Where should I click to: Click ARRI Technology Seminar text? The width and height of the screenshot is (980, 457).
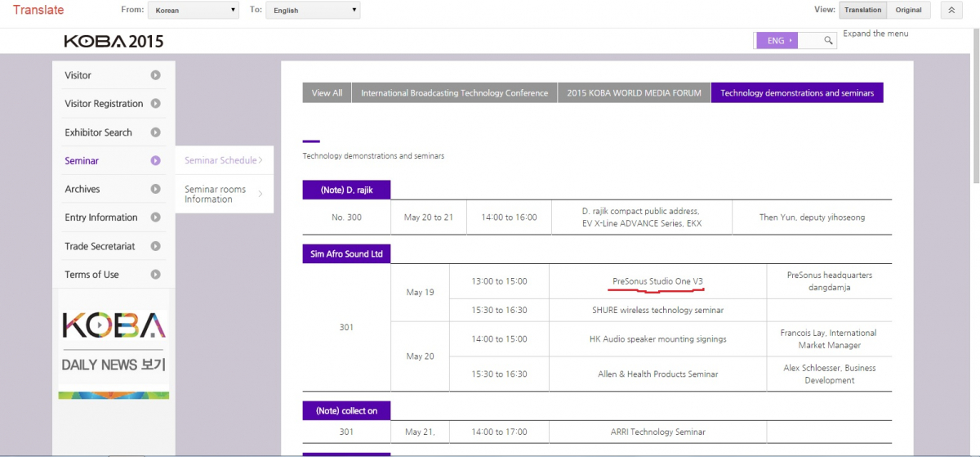click(657, 432)
